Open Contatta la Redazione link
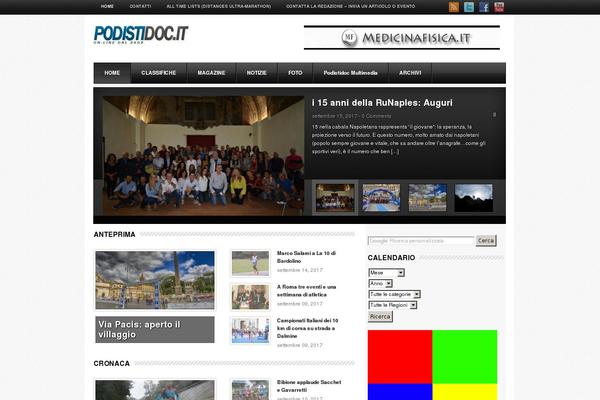 pyautogui.click(x=351, y=7)
